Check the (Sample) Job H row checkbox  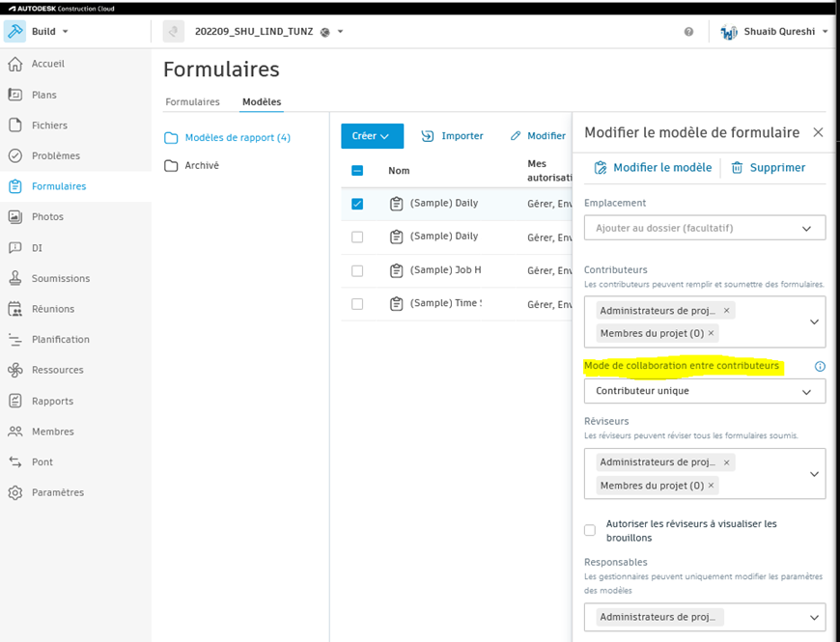click(357, 269)
